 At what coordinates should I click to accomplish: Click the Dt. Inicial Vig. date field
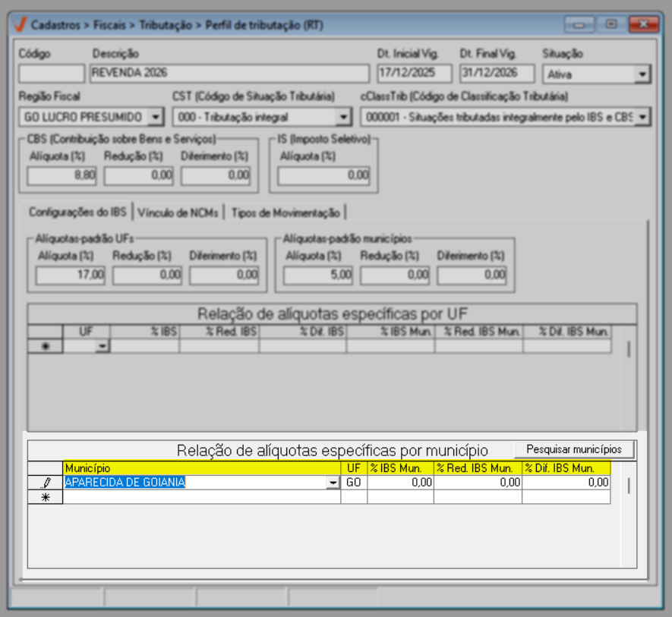[415, 74]
